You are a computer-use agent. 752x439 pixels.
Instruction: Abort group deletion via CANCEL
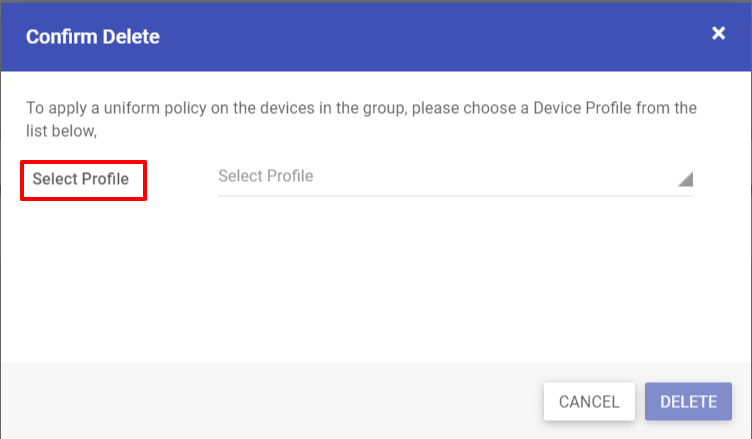pos(589,402)
